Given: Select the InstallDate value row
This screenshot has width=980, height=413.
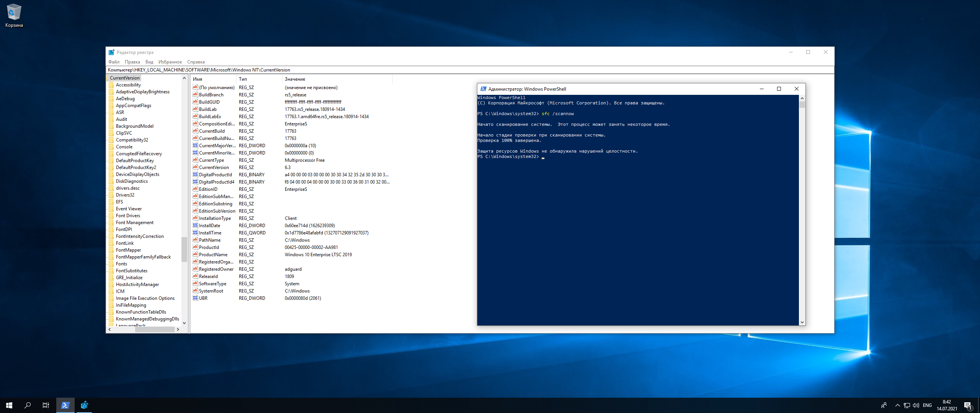Looking at the screenshot, I should pyautogui.click(x=291, y=226).
